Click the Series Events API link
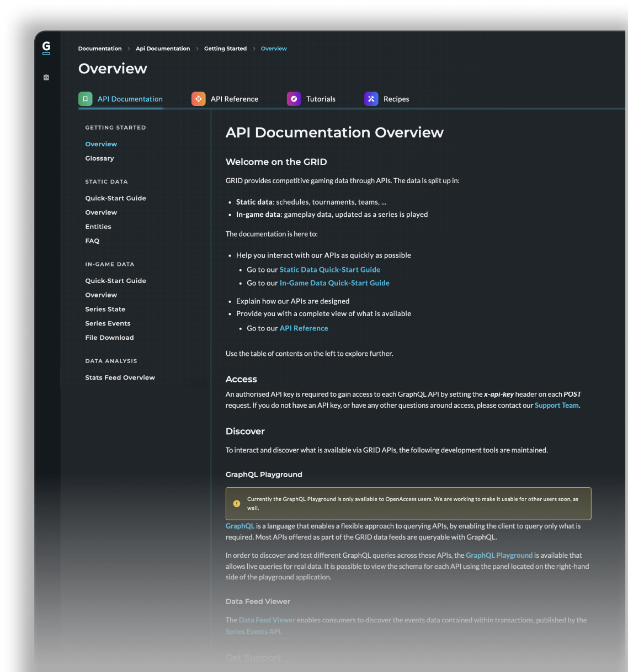 click(253, 631)
